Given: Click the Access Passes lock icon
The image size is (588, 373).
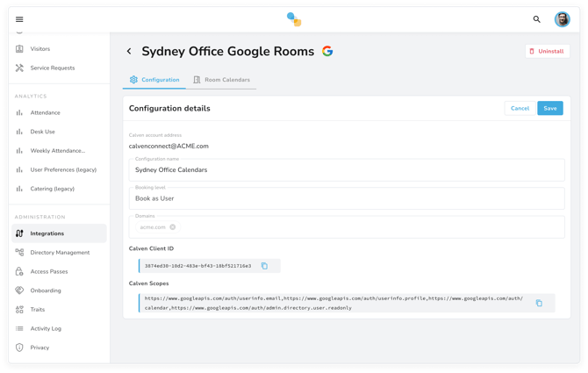Looking at the screenshot, I should pos(19,271).
